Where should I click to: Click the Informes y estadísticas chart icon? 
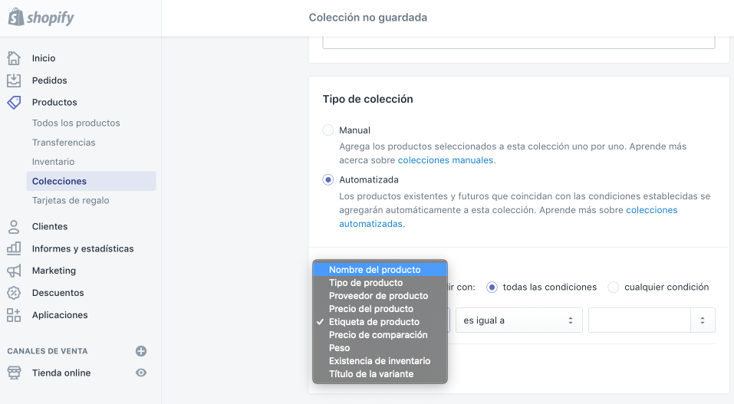(x=14, y=248)
